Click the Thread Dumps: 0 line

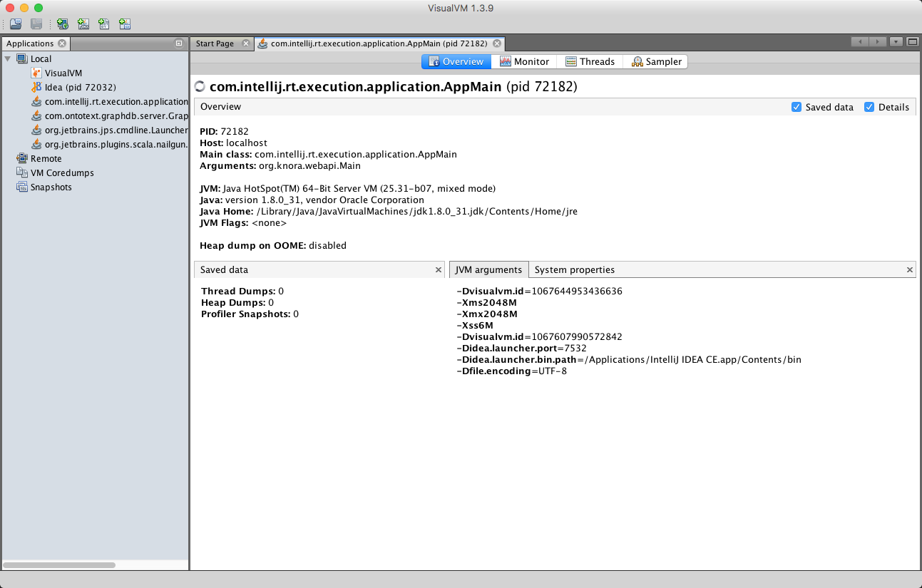(x=242, y=291)
